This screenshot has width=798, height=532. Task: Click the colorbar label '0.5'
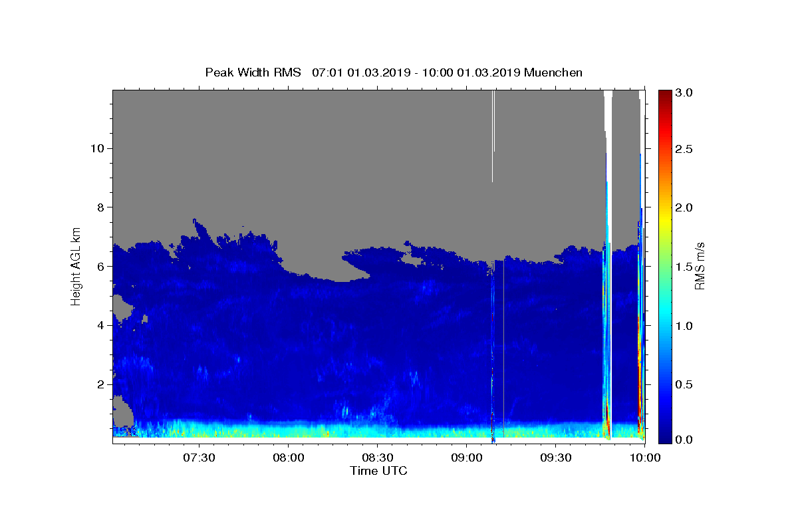(684, 384)
